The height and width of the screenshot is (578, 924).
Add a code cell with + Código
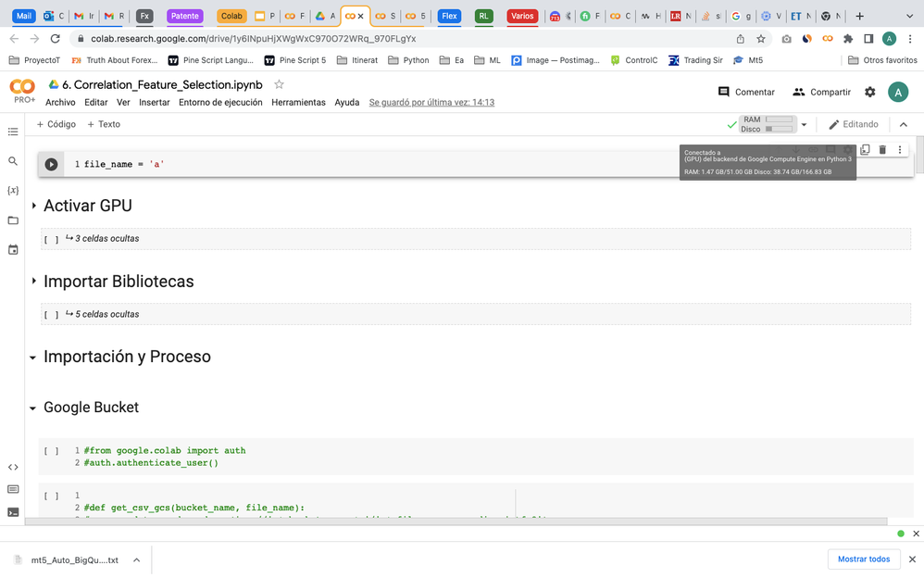click(56, 124)
